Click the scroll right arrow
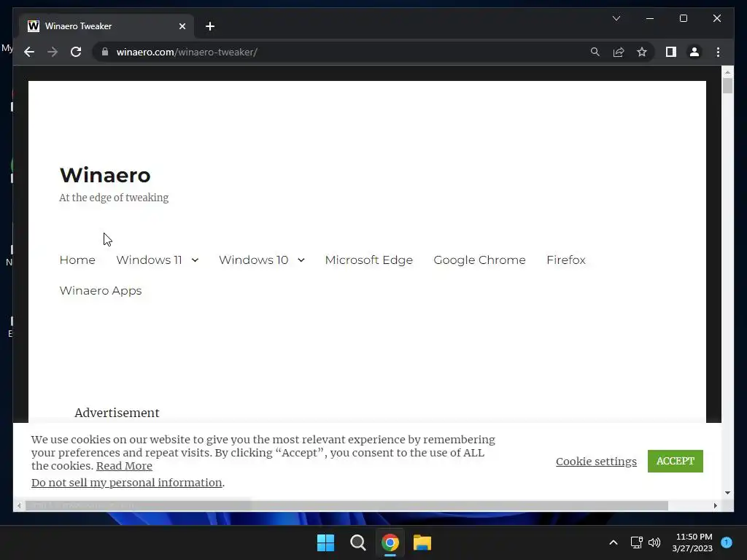The image size is (747, 560). [x=715, y=506]
